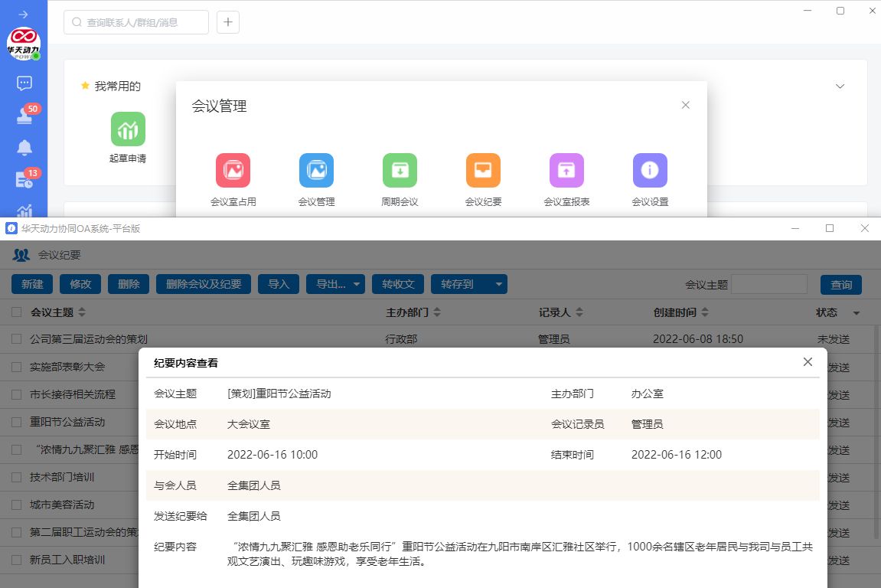
Task: Open the 周期会议 icon
Action: coord(400,171)
